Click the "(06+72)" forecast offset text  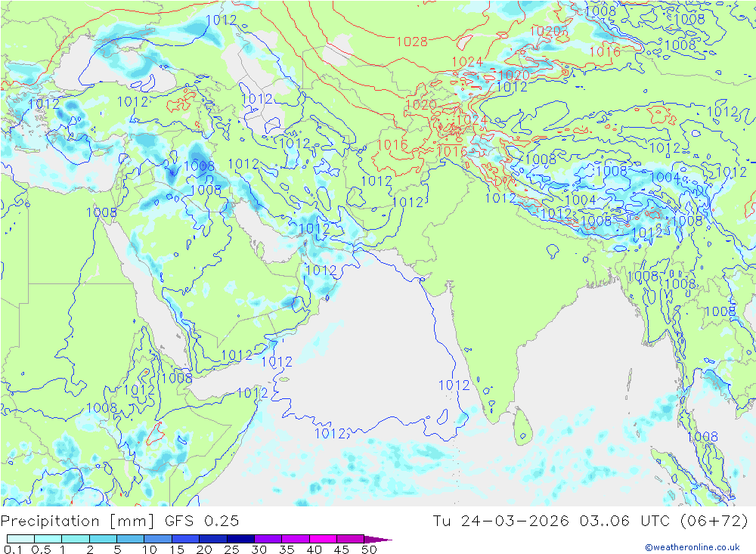pos(714,522)
